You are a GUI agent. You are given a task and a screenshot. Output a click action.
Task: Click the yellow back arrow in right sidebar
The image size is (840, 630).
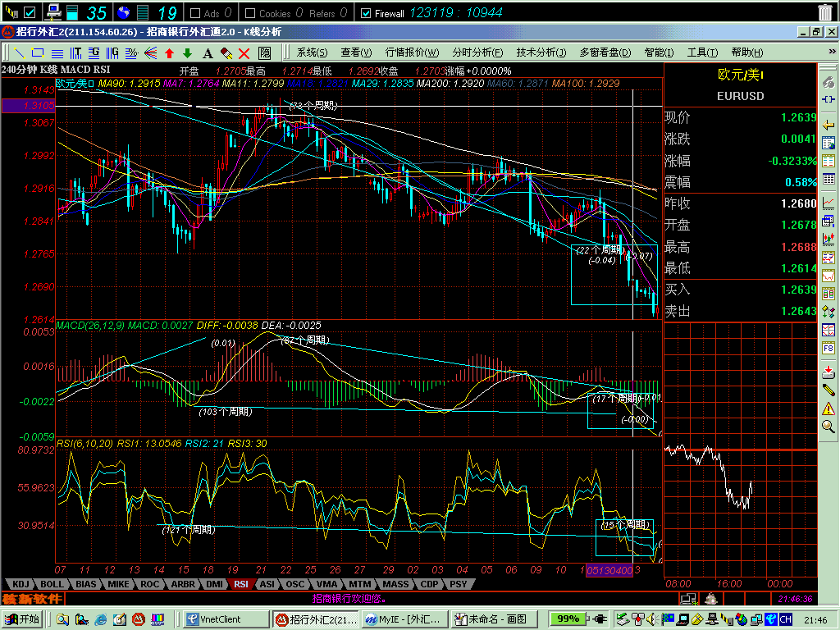829,126
